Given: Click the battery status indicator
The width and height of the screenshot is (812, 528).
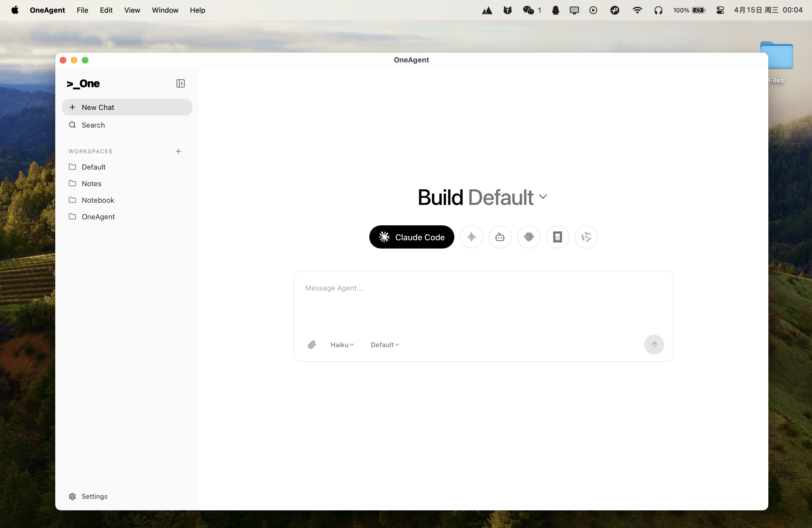Looking at the screenshot, I should (x=689, y=10).
